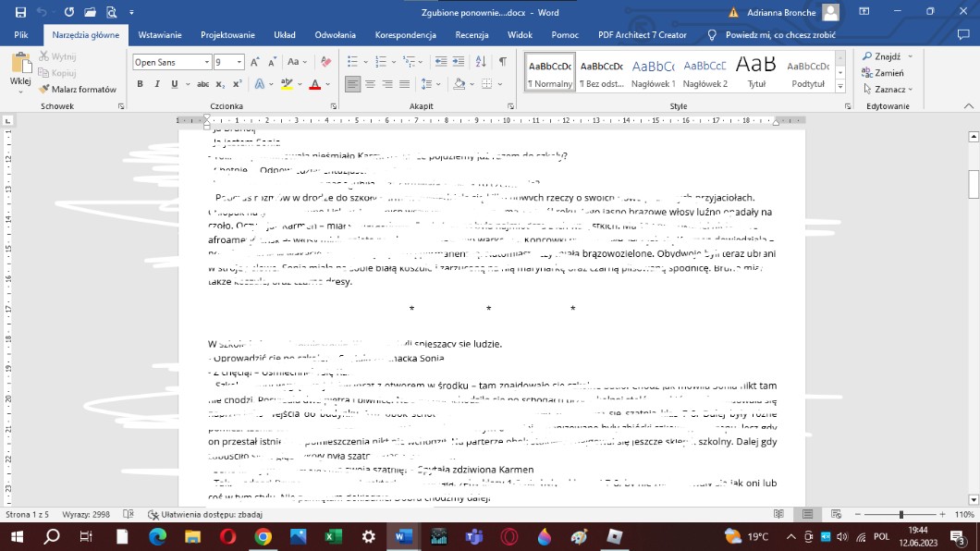
Task: Open the font name dropdown for Open Sans
Action: coord(206,62)
